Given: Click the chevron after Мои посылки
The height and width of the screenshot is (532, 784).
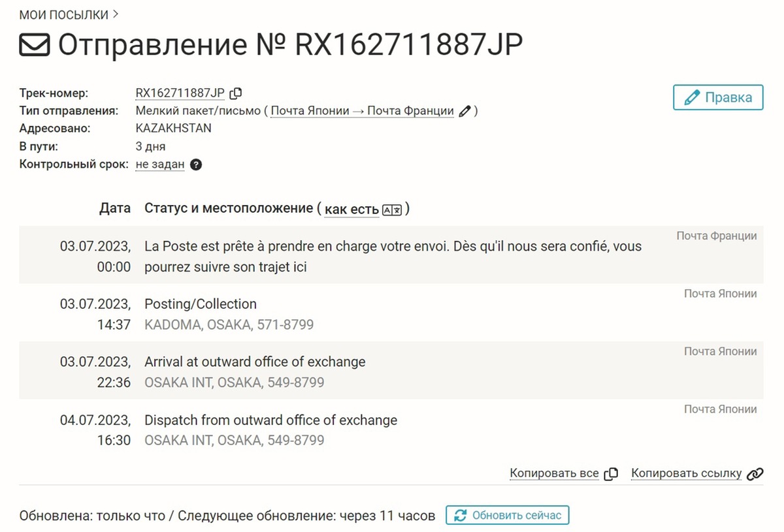Looking at the screenshot, I should tap(115, 14).
